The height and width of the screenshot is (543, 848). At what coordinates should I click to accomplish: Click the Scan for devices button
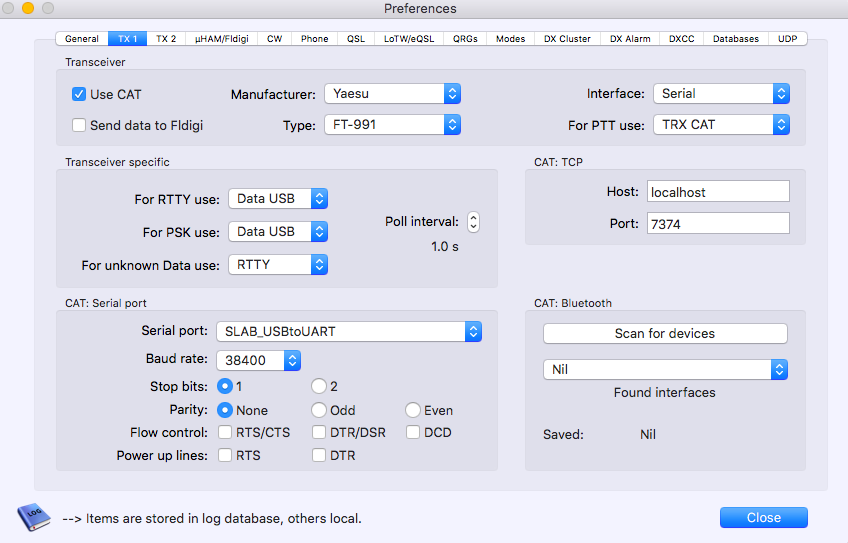click(665, 333)
